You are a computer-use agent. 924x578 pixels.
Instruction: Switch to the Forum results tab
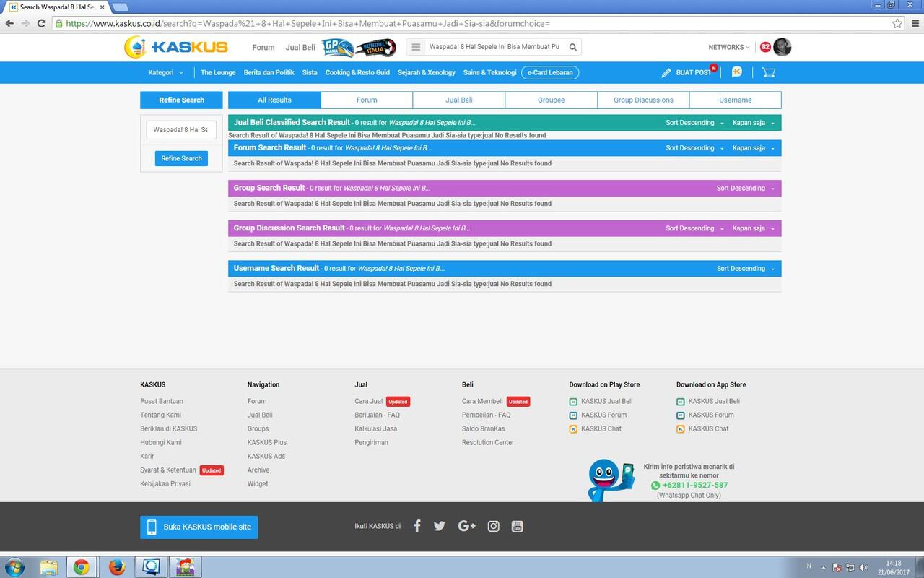pos(367,100)
